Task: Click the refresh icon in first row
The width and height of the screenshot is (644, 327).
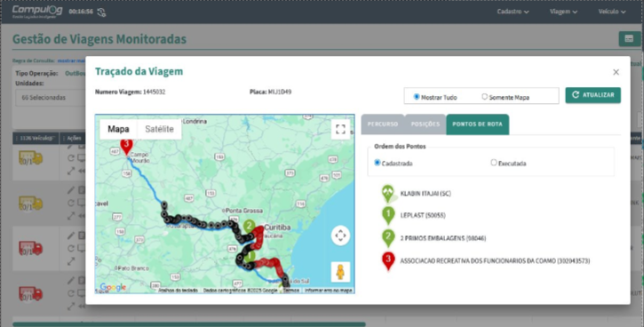Action: point(71,158)
